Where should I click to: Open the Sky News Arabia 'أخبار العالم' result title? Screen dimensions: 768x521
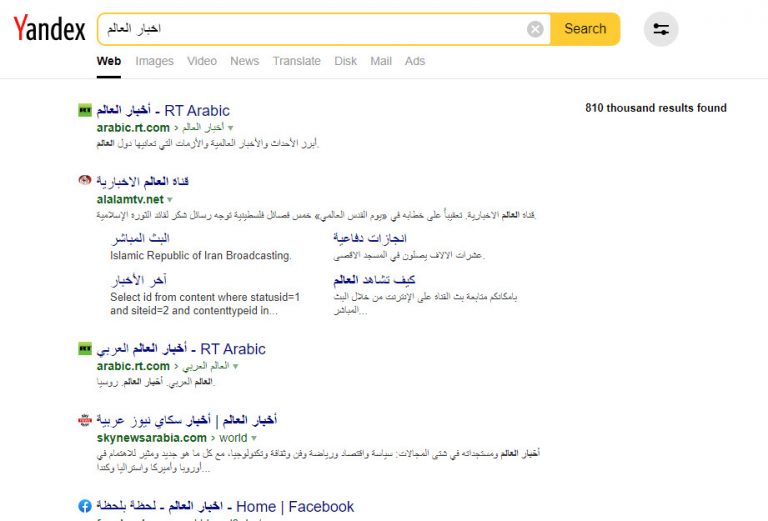click(x=187, y=420)
